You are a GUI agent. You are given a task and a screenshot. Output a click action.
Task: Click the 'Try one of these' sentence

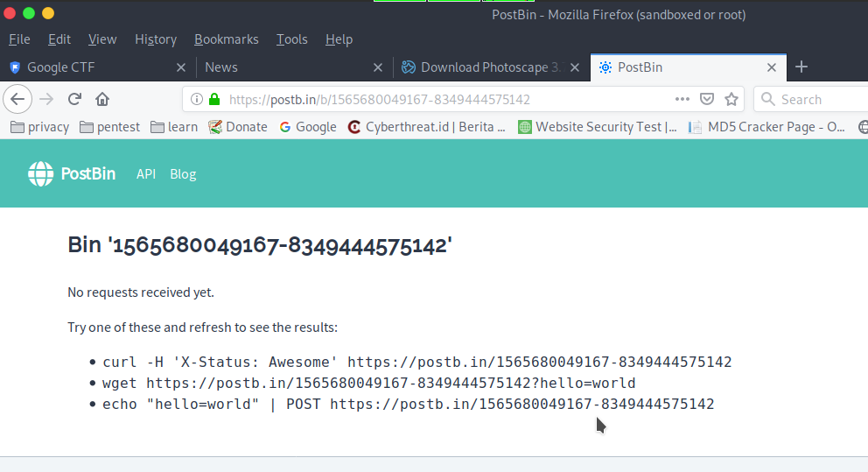pyautogui.click(x=203, y=328)
